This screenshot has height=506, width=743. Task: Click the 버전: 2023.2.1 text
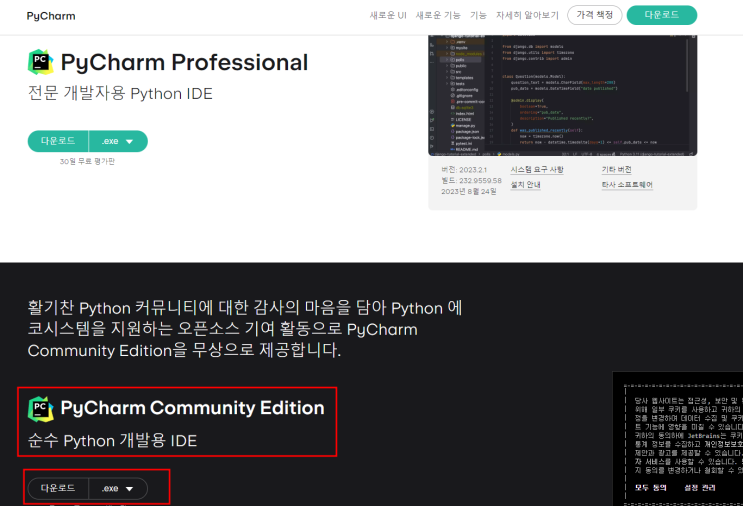click(x=464, y=170)
